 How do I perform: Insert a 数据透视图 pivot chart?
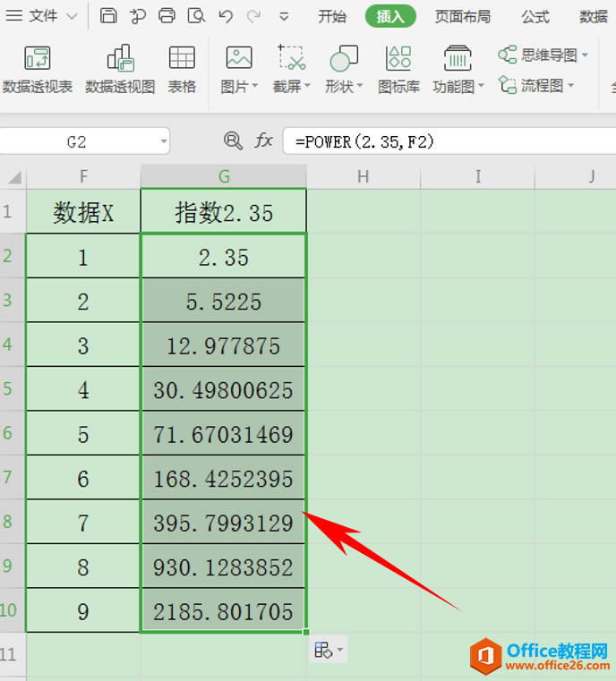click(120, 70)
